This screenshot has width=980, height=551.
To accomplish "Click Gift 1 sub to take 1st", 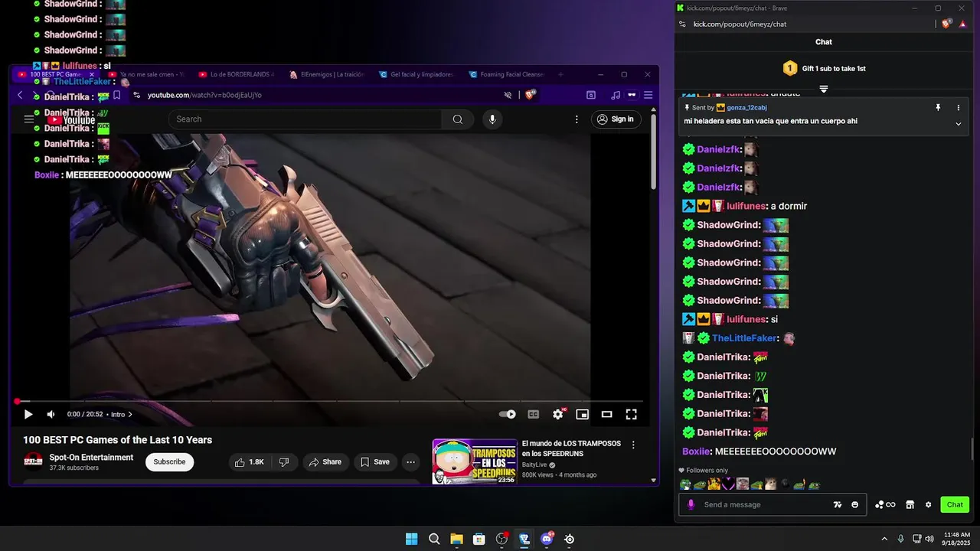I will [824, 68].
